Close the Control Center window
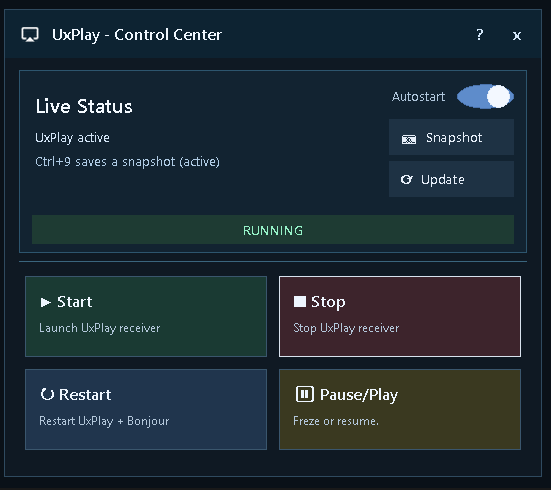Image resolution: width=551 pixels, height=490 pixels. tap(517, 36)
